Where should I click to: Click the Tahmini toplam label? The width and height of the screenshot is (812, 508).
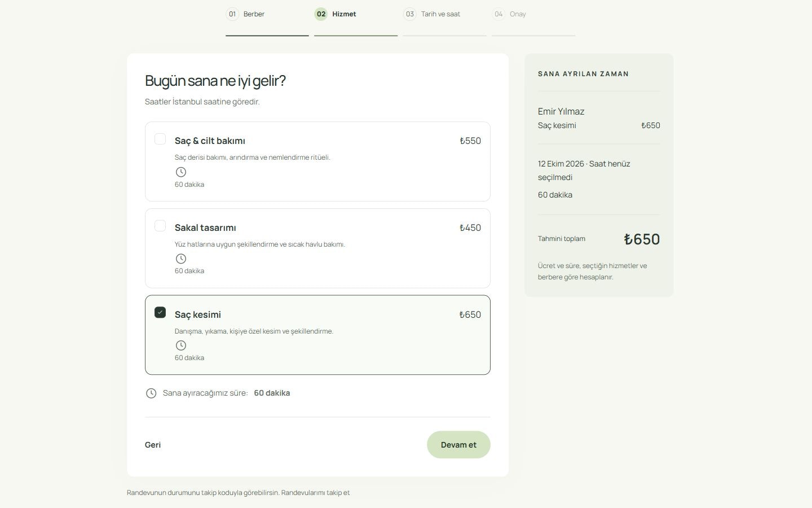pos(562,239)
